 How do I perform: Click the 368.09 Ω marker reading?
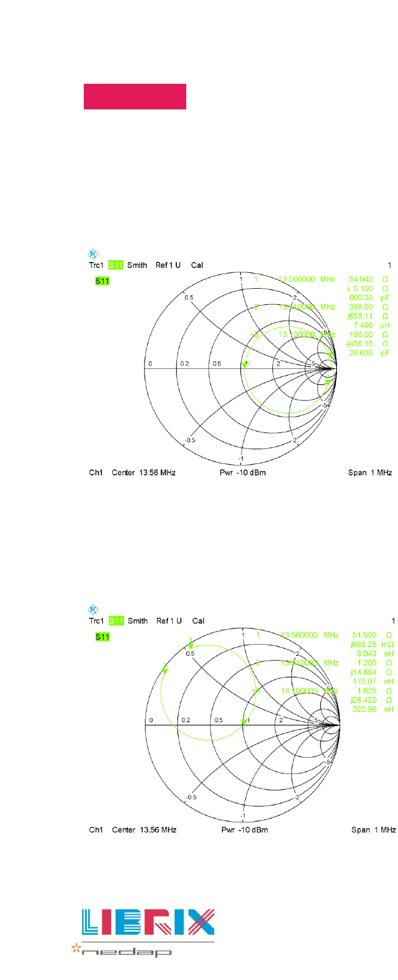point(368,307)
